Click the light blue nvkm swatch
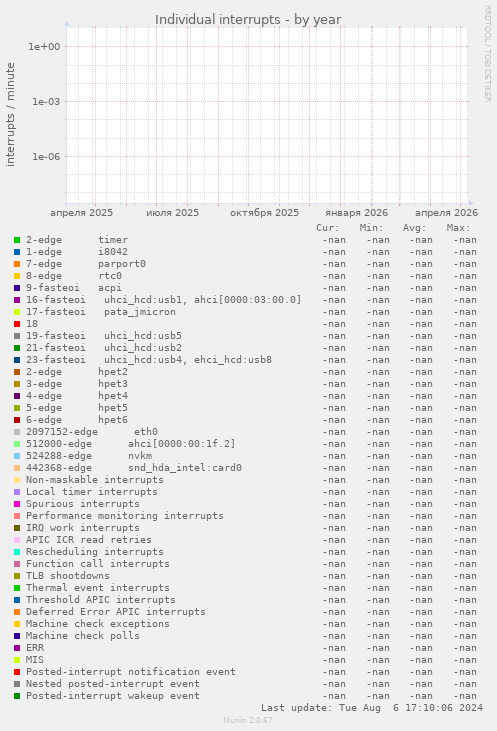The image size is (497, 731). pyautogui.click(x=17, y=456)
